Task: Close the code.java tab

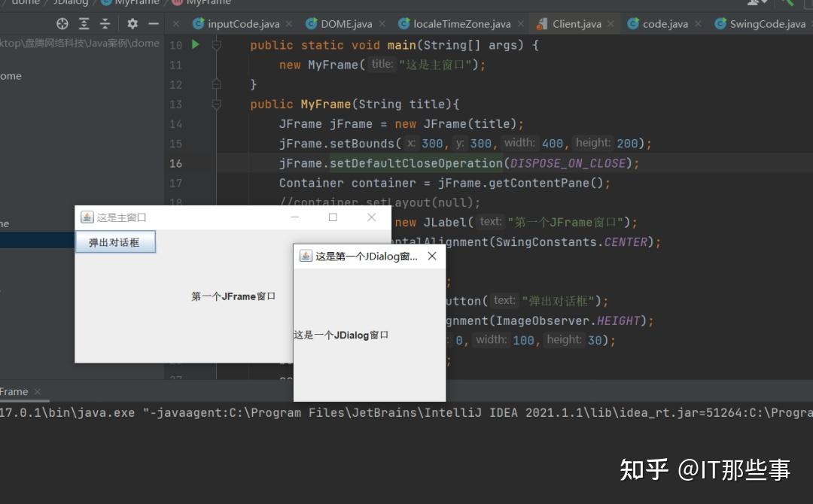Action: [698, 24]
